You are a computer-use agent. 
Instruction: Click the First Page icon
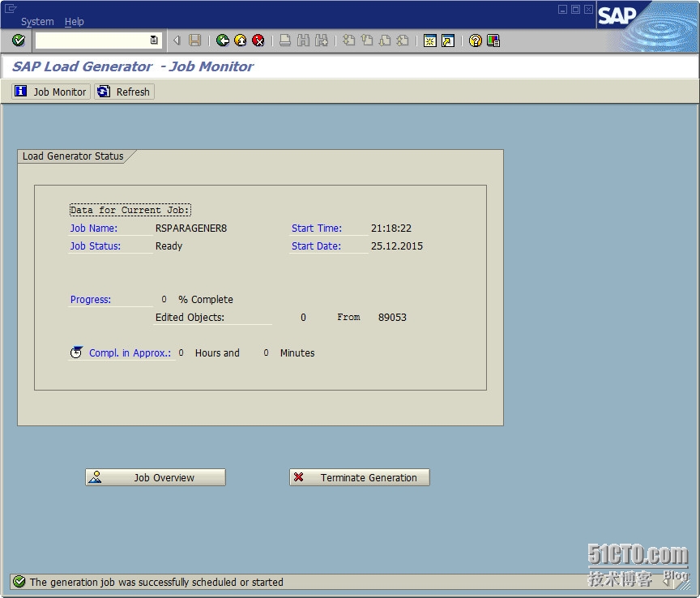pos(348,41)
